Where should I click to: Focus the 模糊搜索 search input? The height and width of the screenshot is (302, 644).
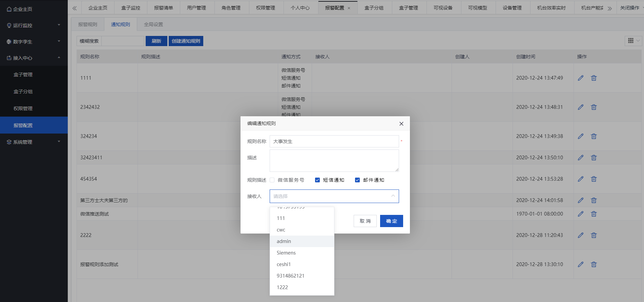pyautogui.click(x=123, y=41)
